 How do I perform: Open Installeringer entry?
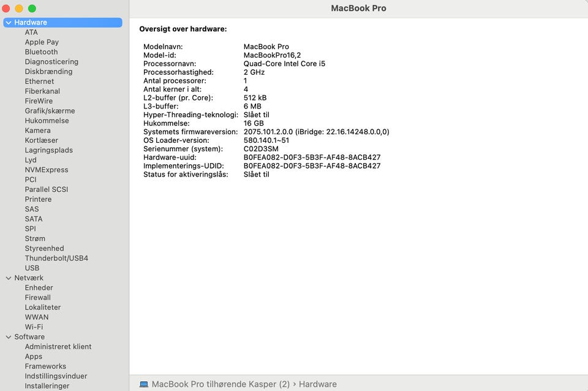point(47,385)
